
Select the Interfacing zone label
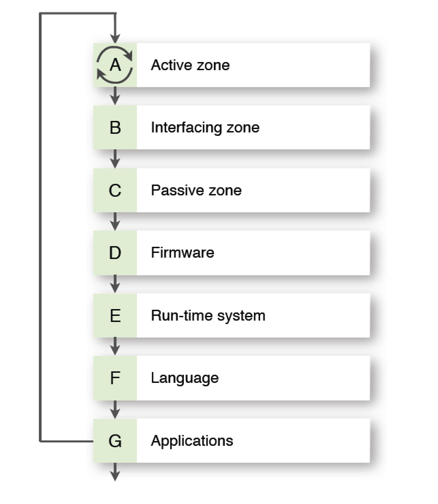[205, 128]
